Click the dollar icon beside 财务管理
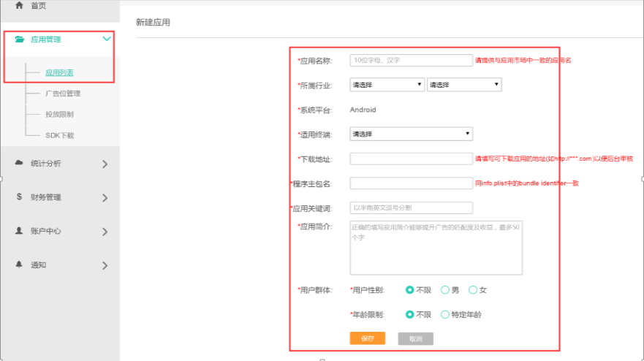Screen dimensions: 644x361 (x=19, y=197)
